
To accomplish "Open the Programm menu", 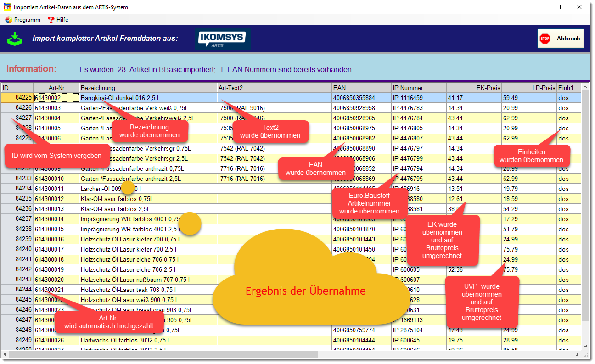I will coord(22,20).
